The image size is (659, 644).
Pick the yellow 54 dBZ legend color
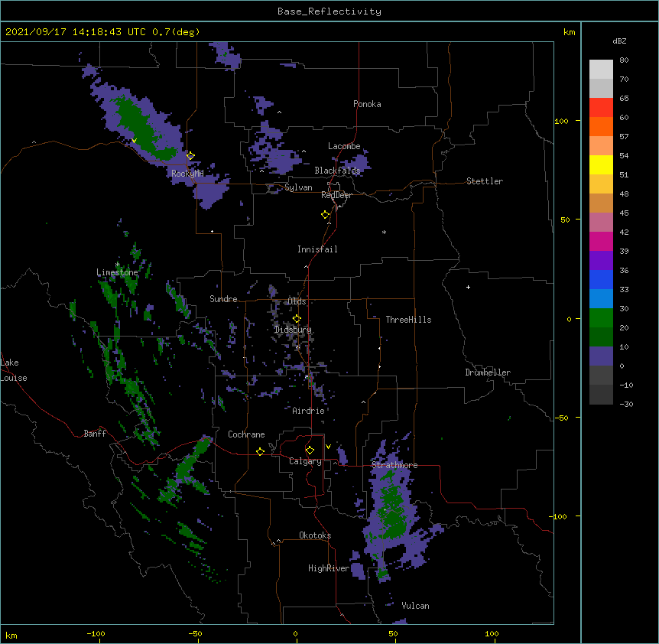coord(601,164)
